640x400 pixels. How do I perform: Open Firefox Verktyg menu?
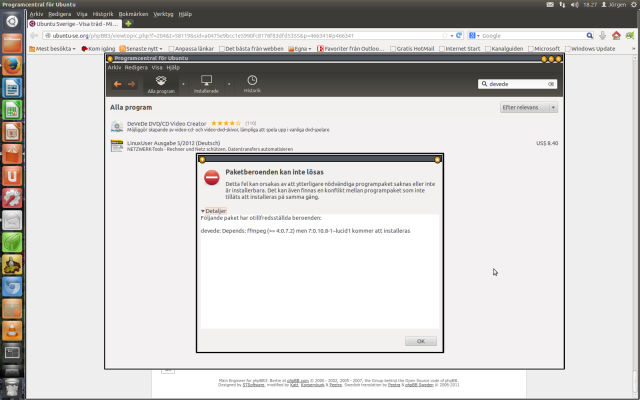point(163,14)
